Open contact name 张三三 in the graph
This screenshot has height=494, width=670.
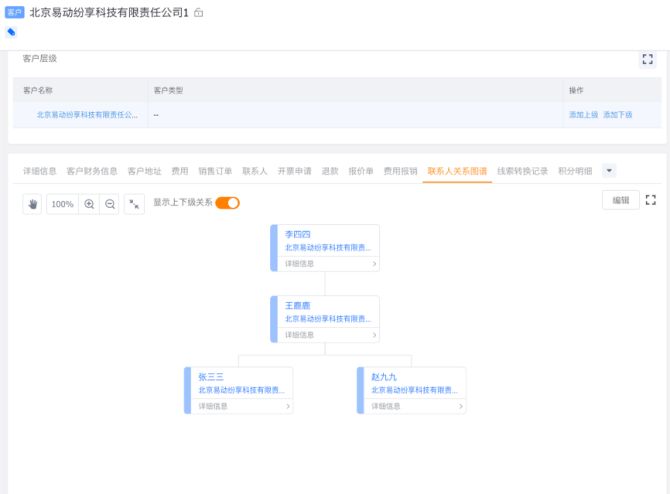tap(211, 377)
